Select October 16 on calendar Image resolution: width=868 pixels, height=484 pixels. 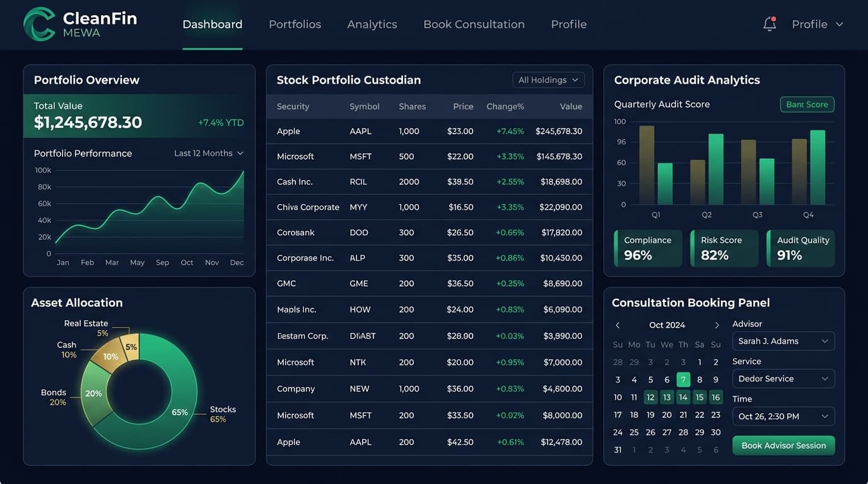716,398
